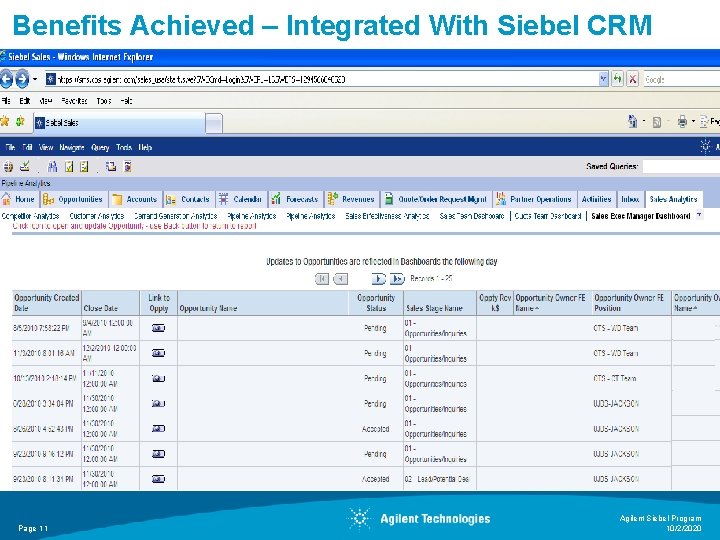Expand the address bar history dropdown
This screenshot has width=720, height=540.
point(603,79)
